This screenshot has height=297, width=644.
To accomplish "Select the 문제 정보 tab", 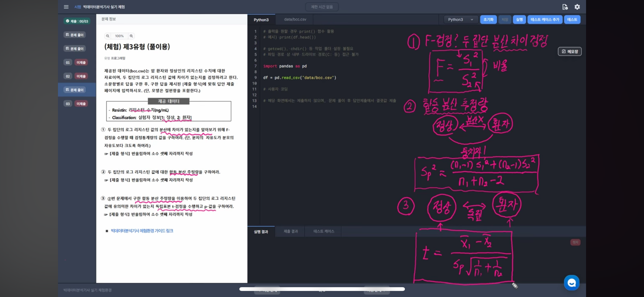I will pos(109,19).
